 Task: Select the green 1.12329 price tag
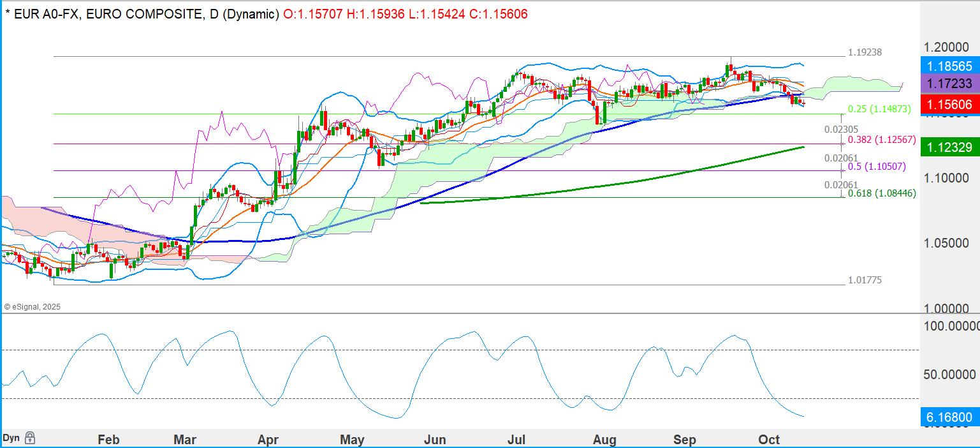pos(949,147)
